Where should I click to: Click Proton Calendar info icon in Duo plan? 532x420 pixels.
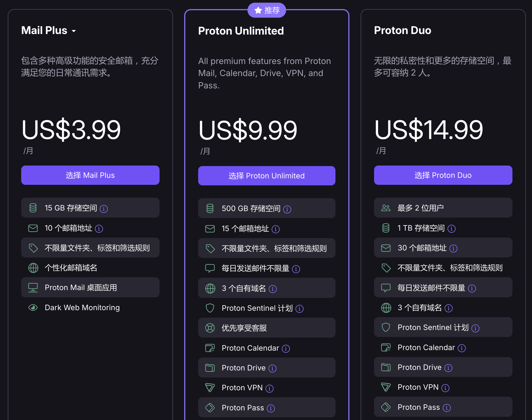462,348
